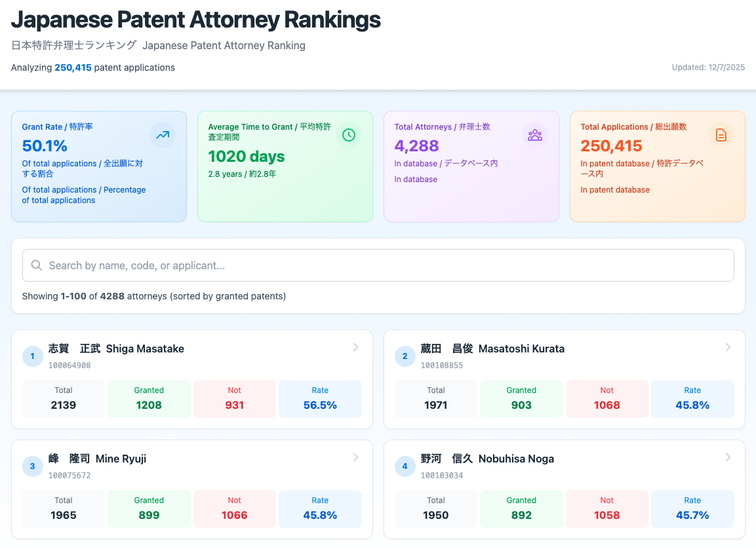Click the magnifying glass search icon
Viewport: 756px width, 547px height.
[36, 265]
